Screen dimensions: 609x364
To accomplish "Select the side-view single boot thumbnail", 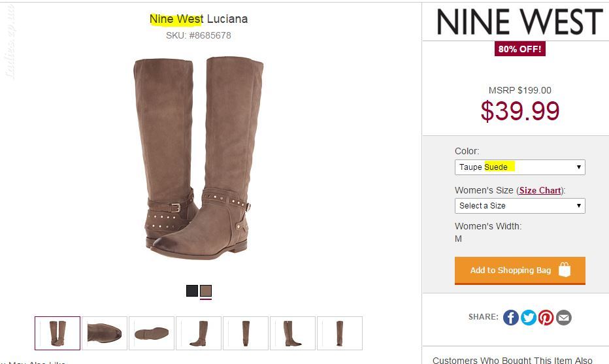I will pos(199,333).
